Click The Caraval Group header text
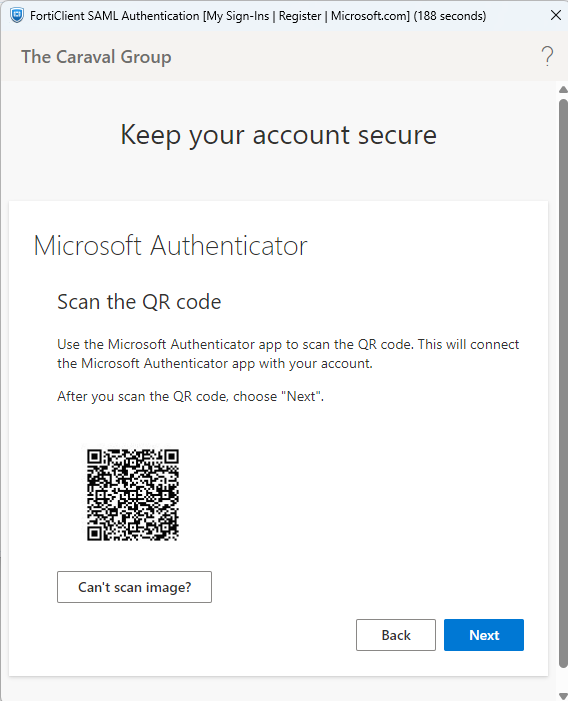 (96, 57)
